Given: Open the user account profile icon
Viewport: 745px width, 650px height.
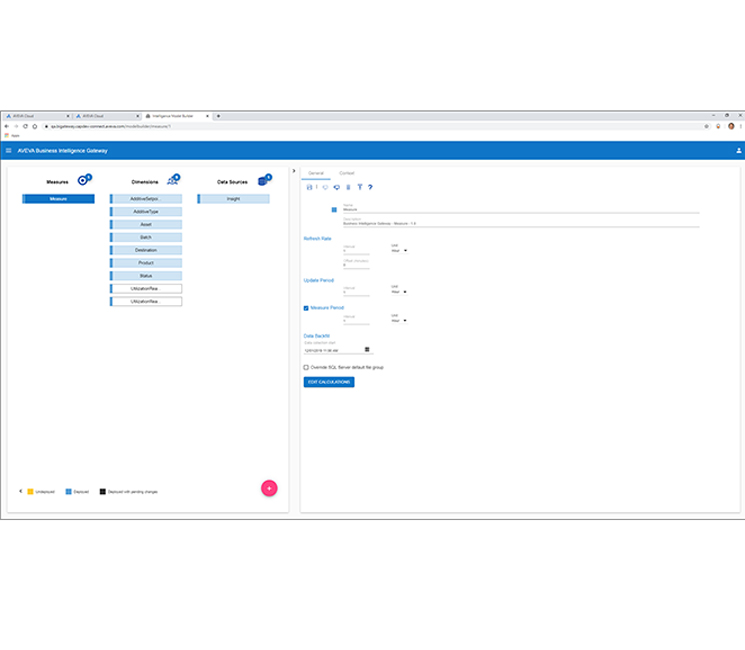Looking at the screenshot, I should (738, 151).
